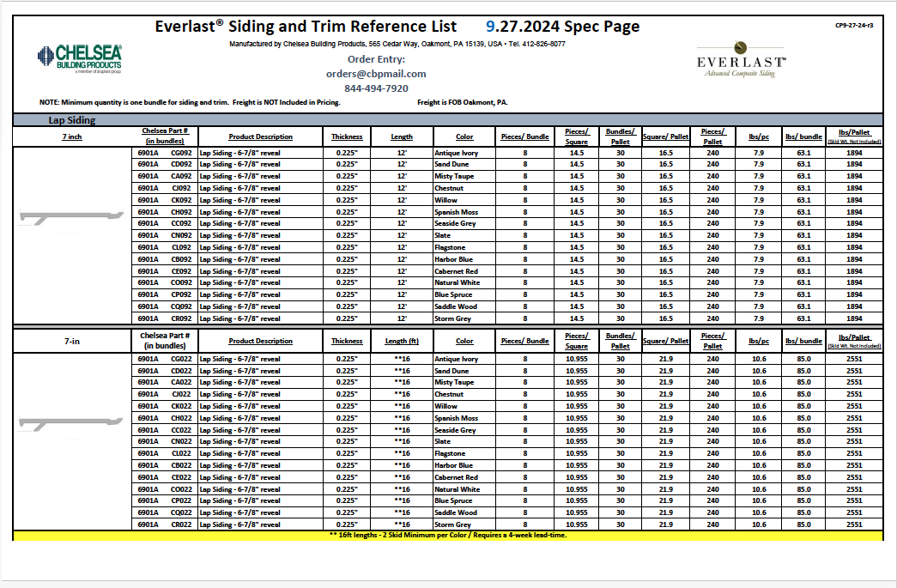
Task: Select part number 6901A CH022
Action: point(165,418)
